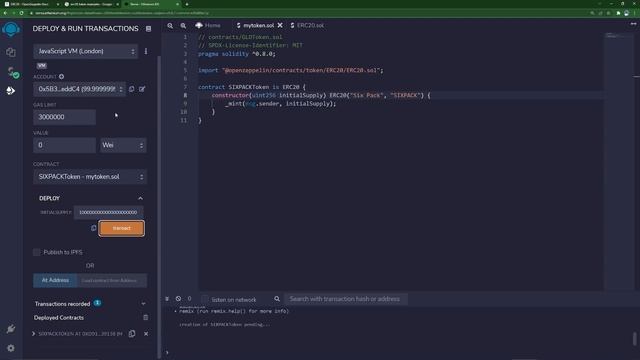Open the Wei unit dropdown

123,145
